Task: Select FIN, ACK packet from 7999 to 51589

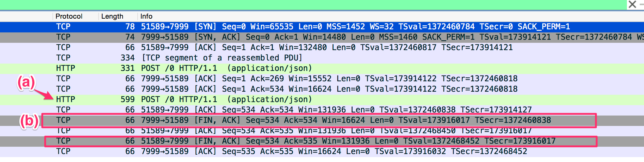Action: pos(322,120)
